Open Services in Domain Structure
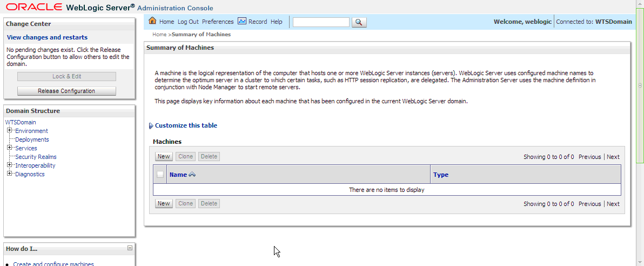Image resolution: width=644 pixels, height=266 pixels. 26,148
